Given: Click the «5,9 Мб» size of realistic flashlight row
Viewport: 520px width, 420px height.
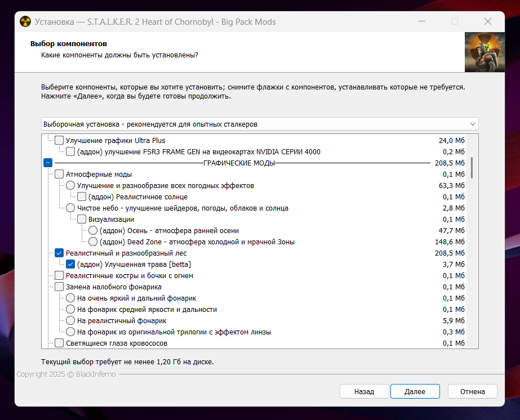Looking at the screenshot, I should click(x=454, y=320).
